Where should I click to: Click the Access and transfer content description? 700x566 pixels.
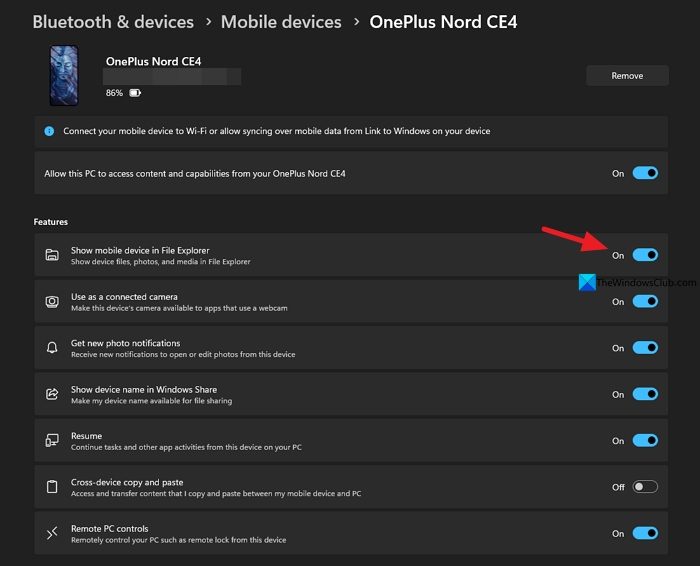(x=216, y=494)
